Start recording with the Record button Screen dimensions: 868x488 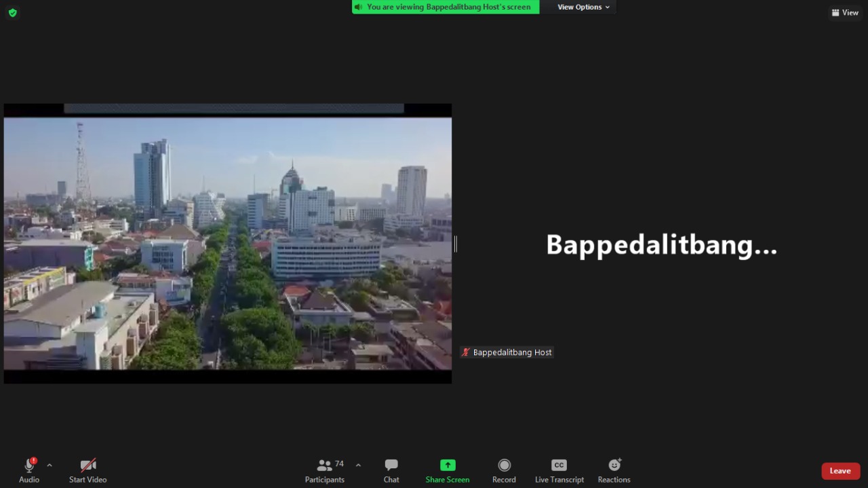click(x=504, y=470)
